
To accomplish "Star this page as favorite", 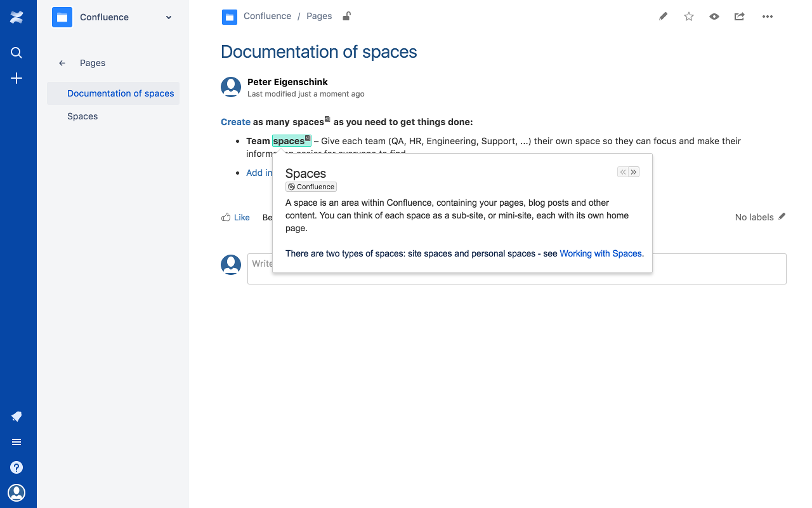I will pos(688,17).
